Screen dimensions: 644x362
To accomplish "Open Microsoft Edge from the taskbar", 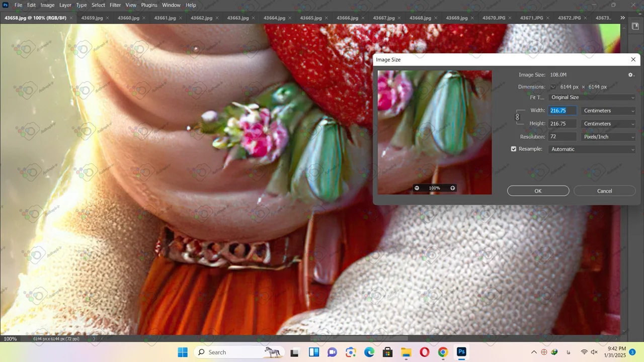I will click(369, 352).
